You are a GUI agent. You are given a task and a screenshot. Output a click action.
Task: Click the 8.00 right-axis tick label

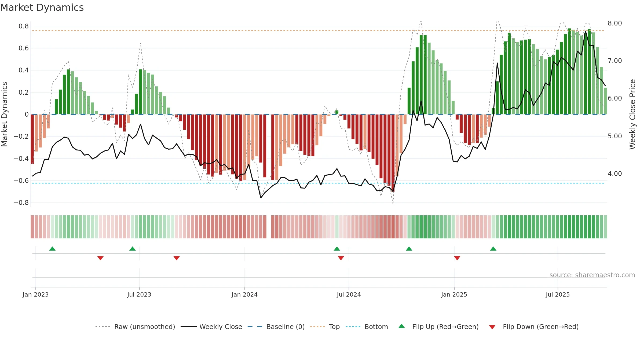point(615,23)
